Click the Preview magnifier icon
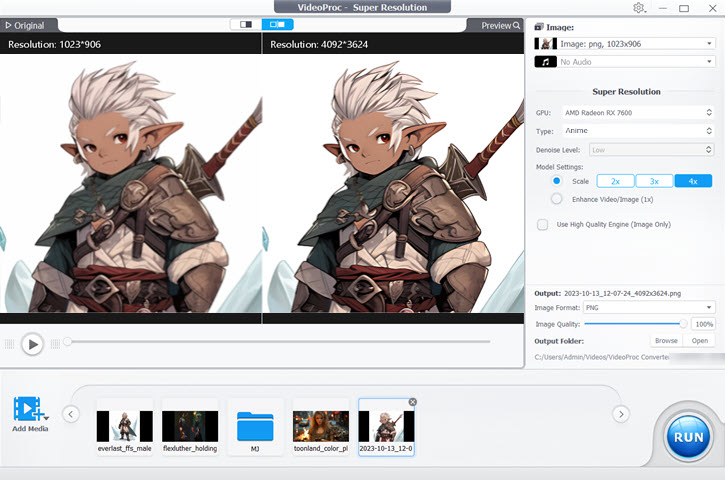 (x=517, y=25)
